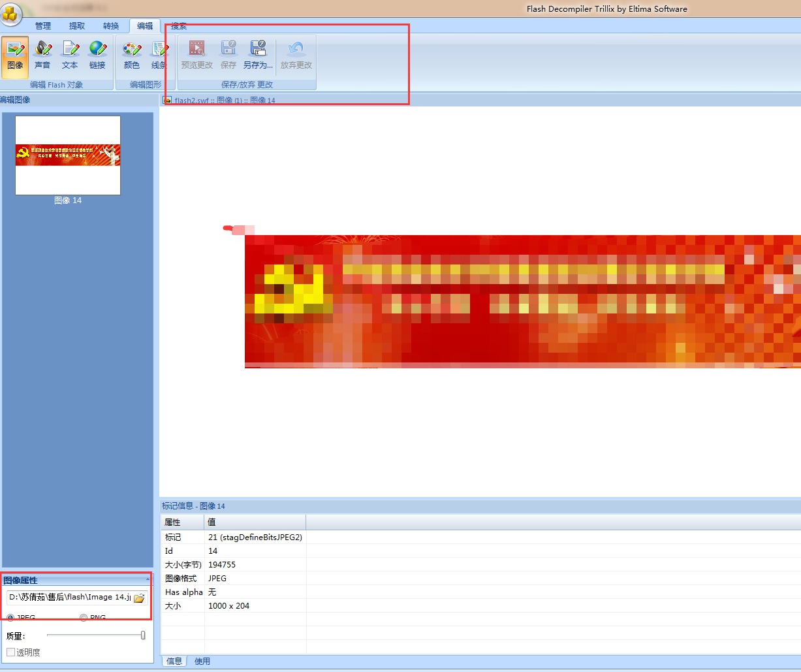Switch to the 转换 ribbon tab

coord(111,26)
